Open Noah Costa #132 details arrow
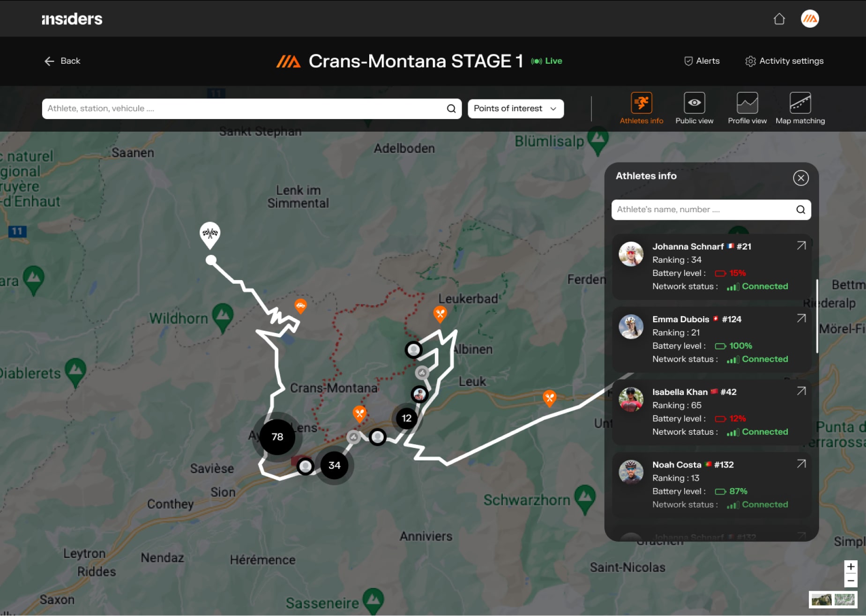Image resolution: width=866 pixels, height=616 pixels. tap(801, 463)
